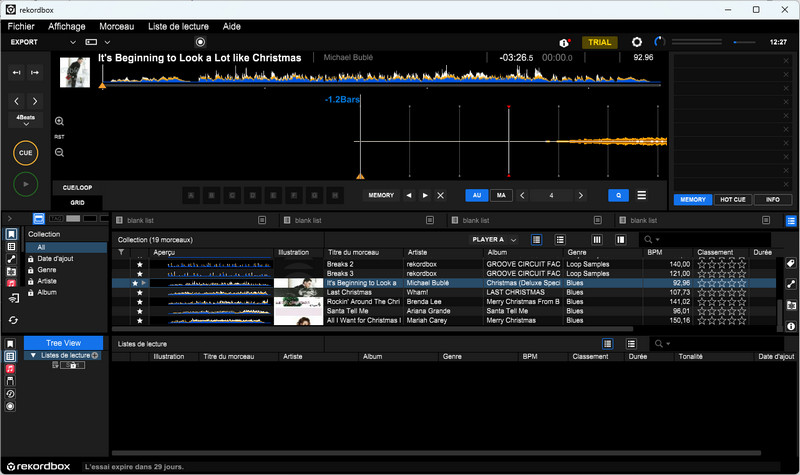Viewport: 800px width, 475px height.
Task: Go to previous memory cue arrow
Action: (x=409, y=195)
